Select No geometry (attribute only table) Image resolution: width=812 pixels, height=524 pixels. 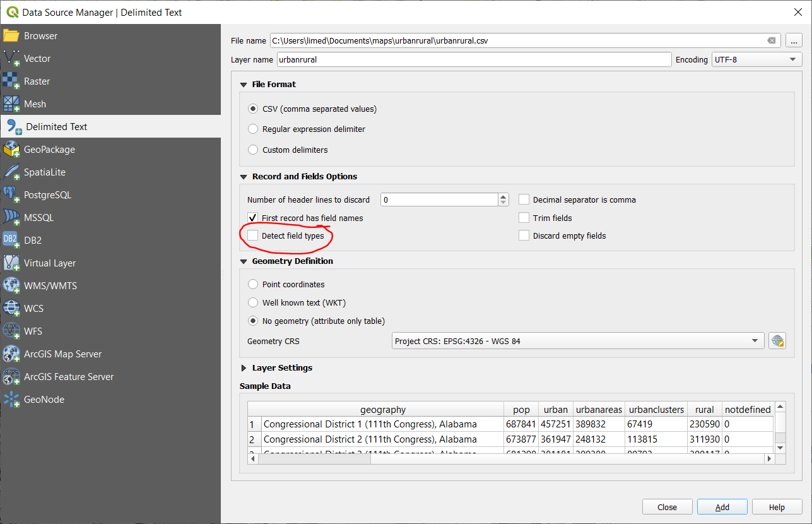tap(253, 321)
